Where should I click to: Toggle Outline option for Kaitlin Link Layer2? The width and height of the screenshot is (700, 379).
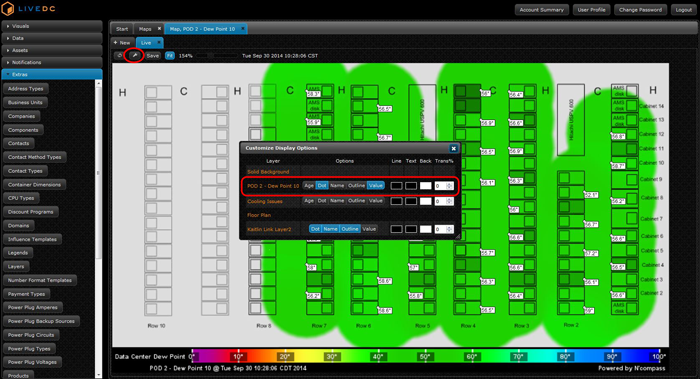coord(350,229)
